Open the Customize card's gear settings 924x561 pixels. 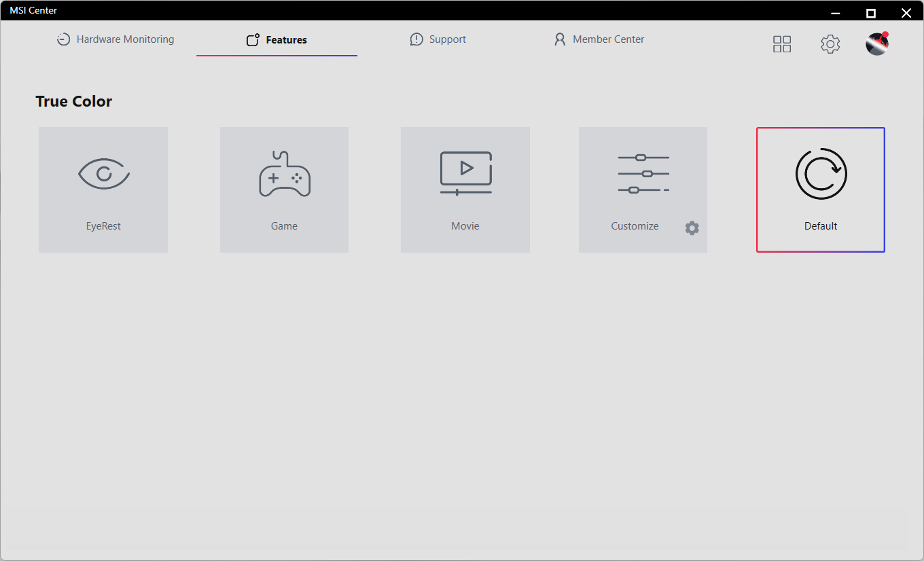point(692,228)
